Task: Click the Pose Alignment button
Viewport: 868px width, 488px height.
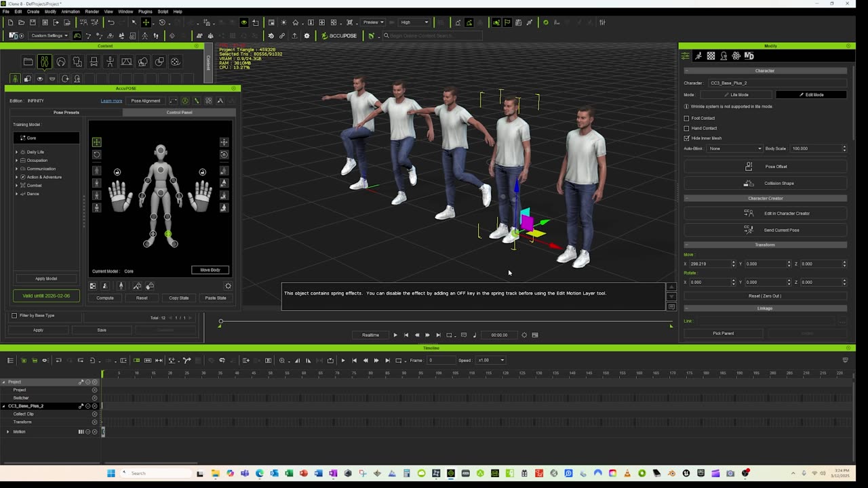Action: pyautogui.click(x=146, y=101)
